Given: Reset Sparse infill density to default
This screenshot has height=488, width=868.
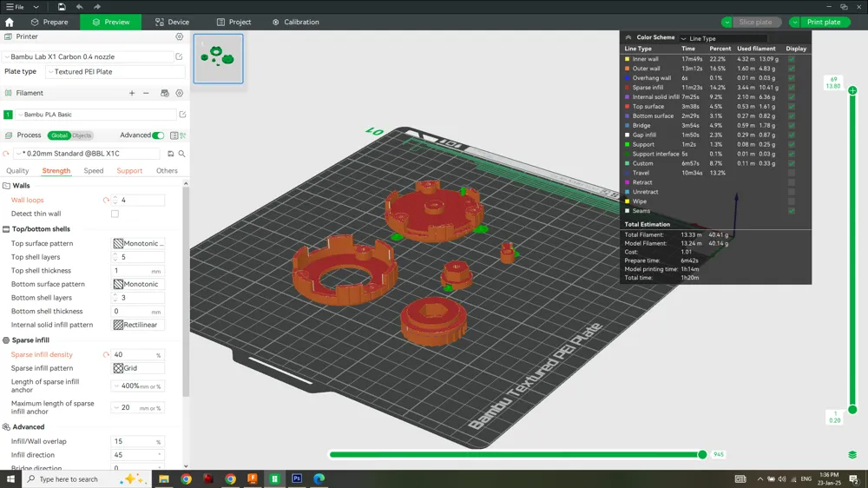Looking at the screenshot, I should [106, 354].
